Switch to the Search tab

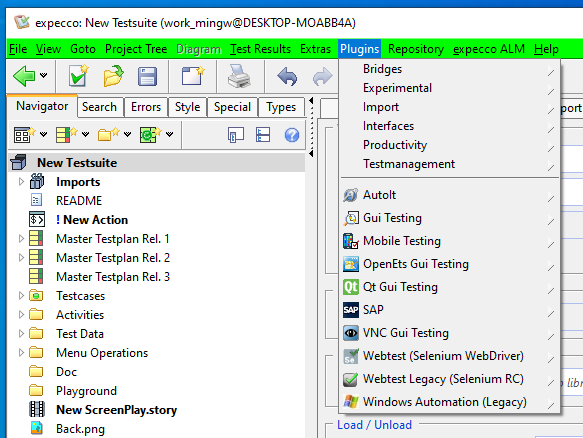(x=99, y=107)
